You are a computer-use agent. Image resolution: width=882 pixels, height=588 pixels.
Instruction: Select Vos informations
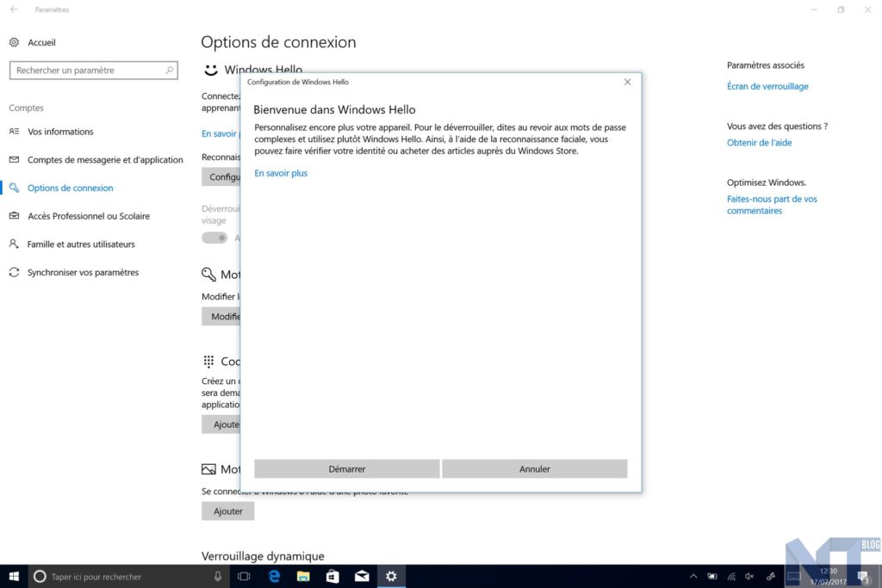pos(60,132)
